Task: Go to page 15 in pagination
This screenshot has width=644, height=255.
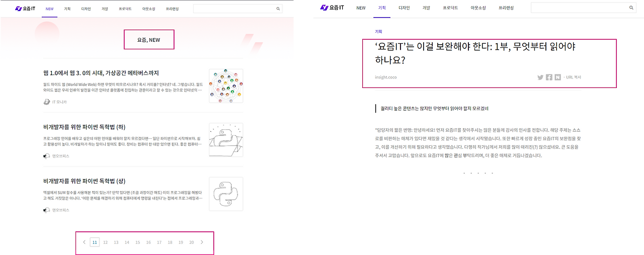Action: [138, 242]
